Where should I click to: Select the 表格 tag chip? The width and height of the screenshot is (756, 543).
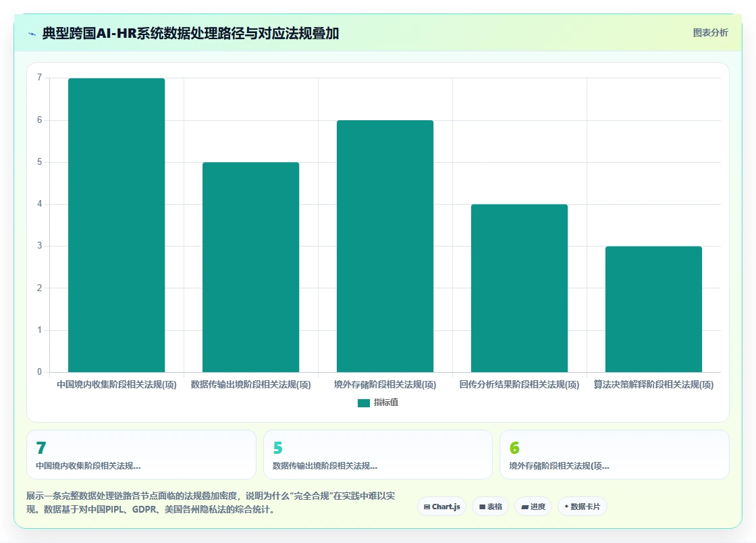click(x=490, y=507)
